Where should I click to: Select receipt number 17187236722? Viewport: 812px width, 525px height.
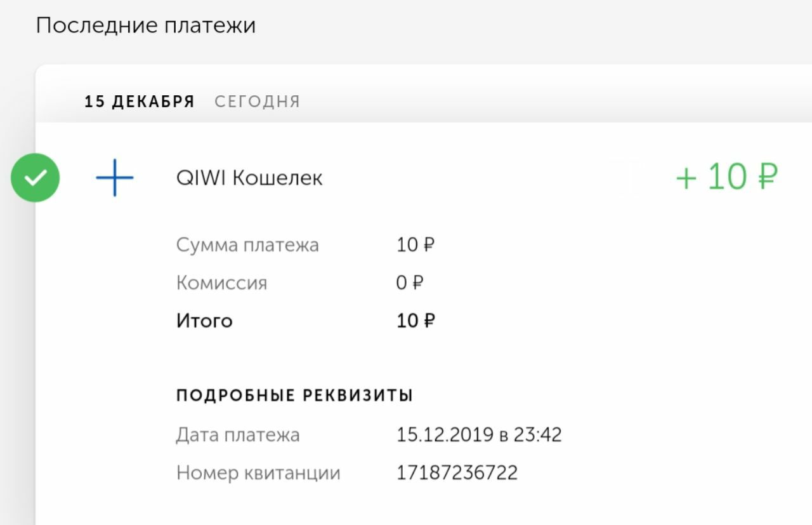click(x=457, y=473)
